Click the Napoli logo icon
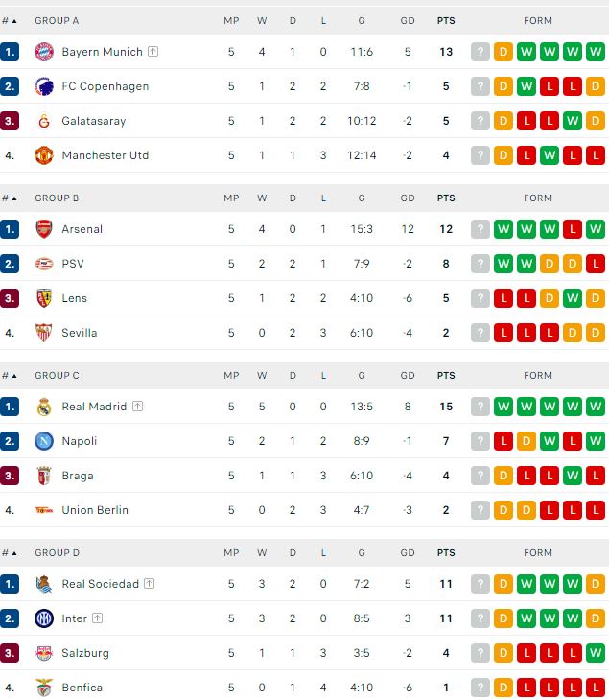The width and height of the screenshot is (609, 700). pyautogui.click(x=43, y=441)
